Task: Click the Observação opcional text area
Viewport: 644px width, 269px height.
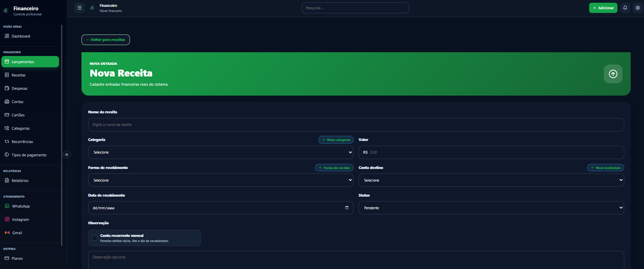Action: coord(356,260)
